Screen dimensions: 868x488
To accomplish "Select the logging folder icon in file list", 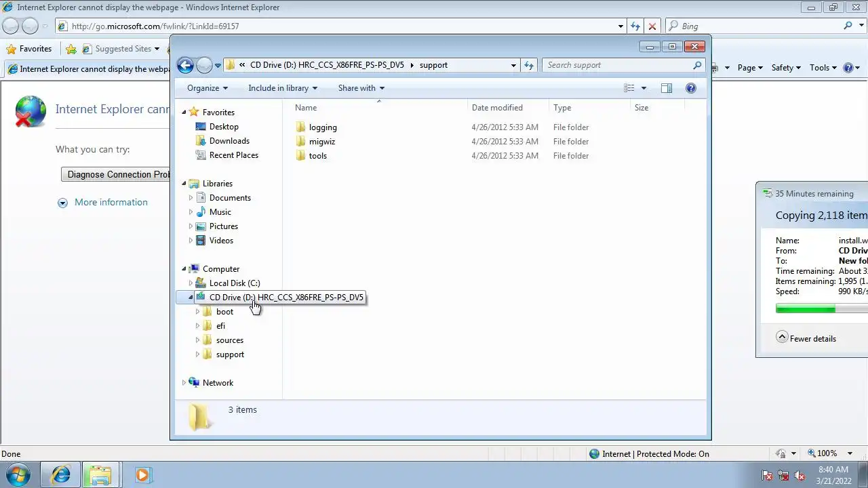I will (301, 127).
